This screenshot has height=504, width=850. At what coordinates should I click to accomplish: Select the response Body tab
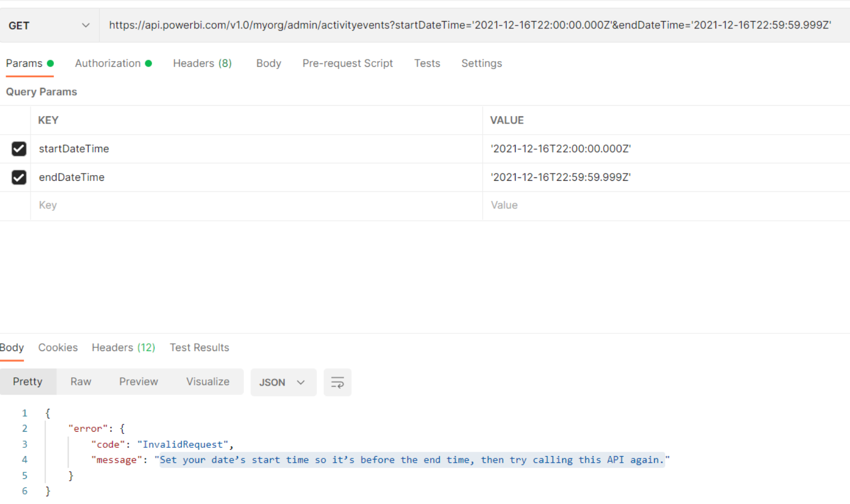coord(12,348)
